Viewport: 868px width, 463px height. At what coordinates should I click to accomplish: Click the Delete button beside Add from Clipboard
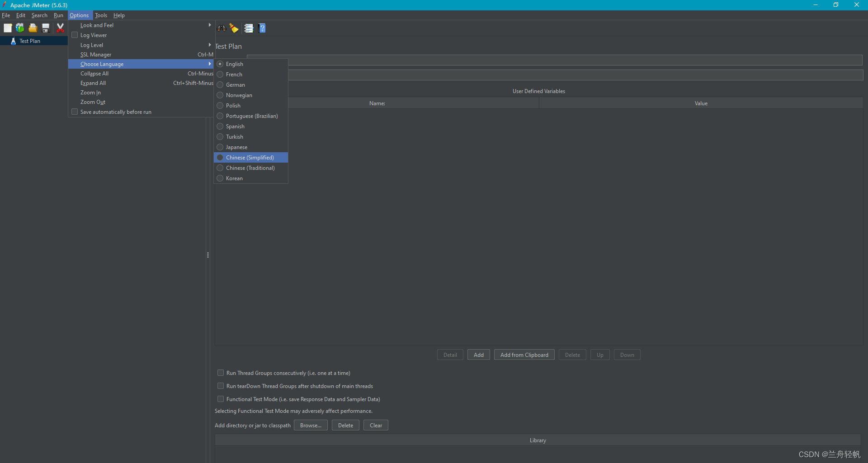tap(572, 355)
